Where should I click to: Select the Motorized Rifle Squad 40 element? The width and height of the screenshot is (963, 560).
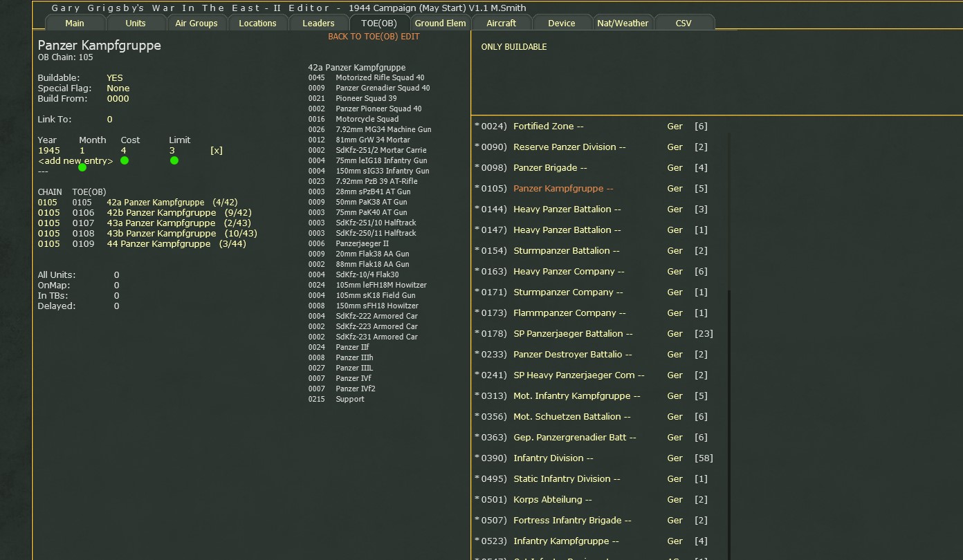click(379, 77)
